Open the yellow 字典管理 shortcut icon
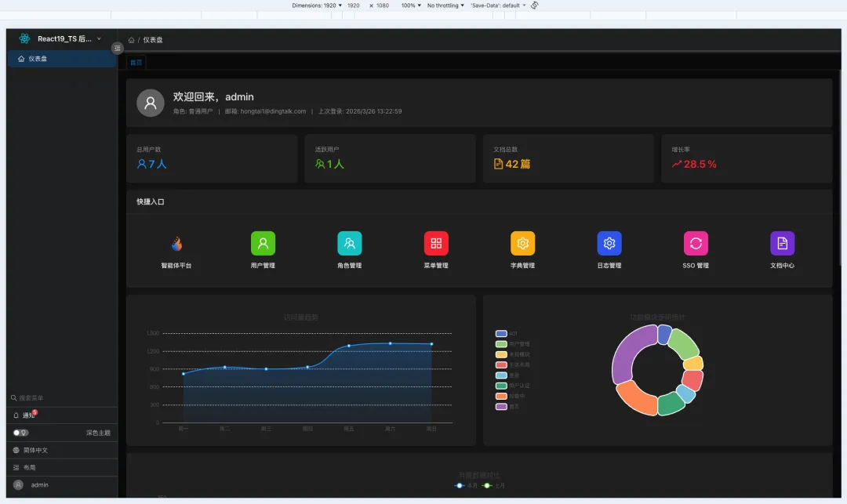The height and width of the screenshot is (504, 847). [x=522, y=243]
